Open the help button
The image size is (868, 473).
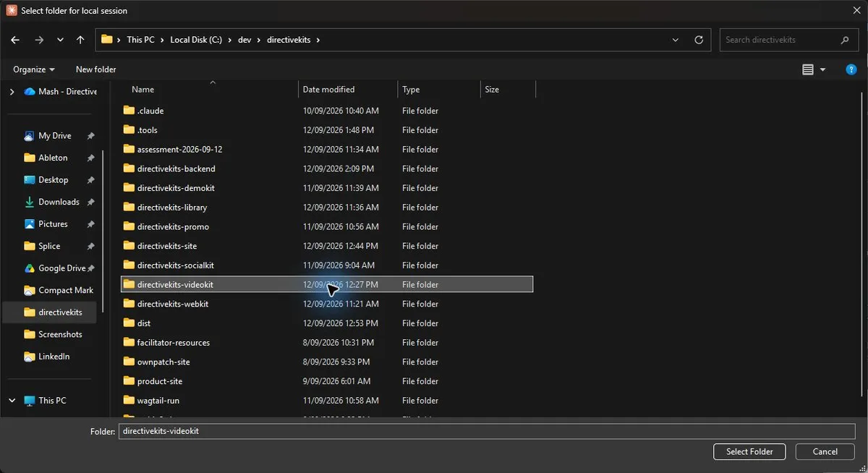click(x=851, y=69)
